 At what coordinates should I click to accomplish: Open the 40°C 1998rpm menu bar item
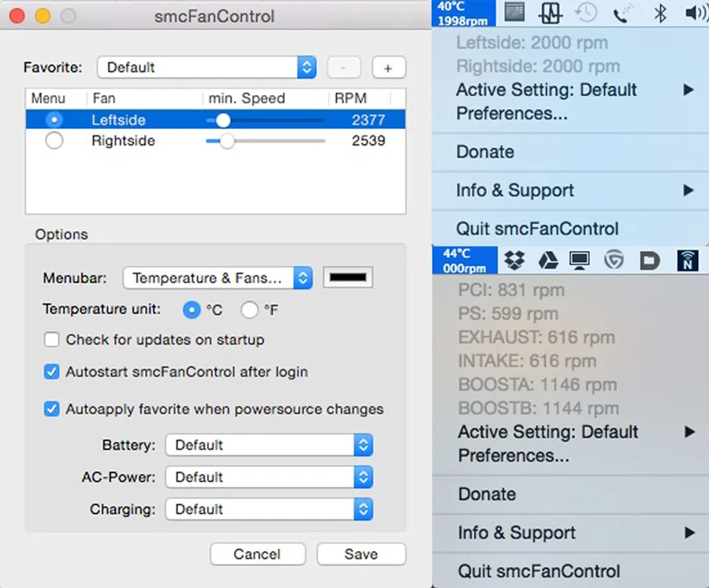coord(463,13)
